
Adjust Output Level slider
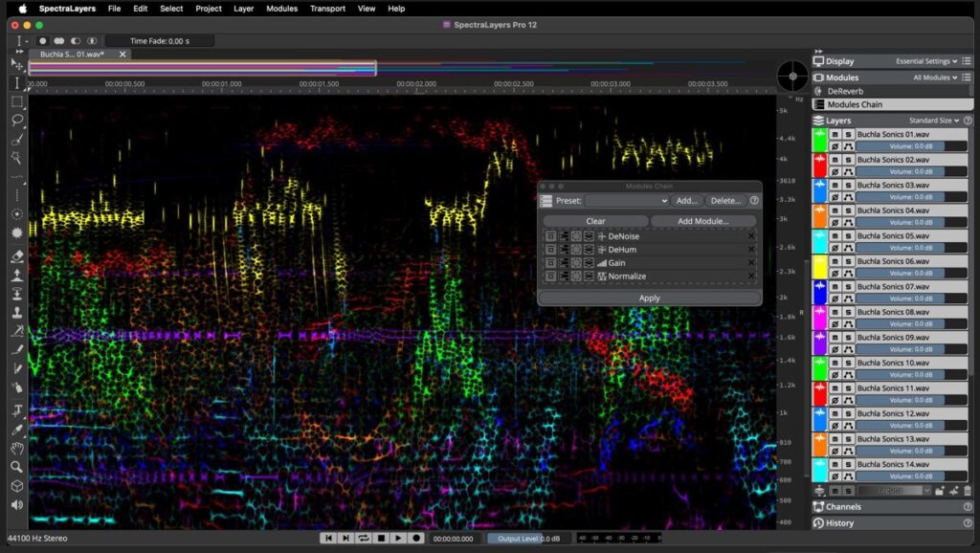(528, 538)
